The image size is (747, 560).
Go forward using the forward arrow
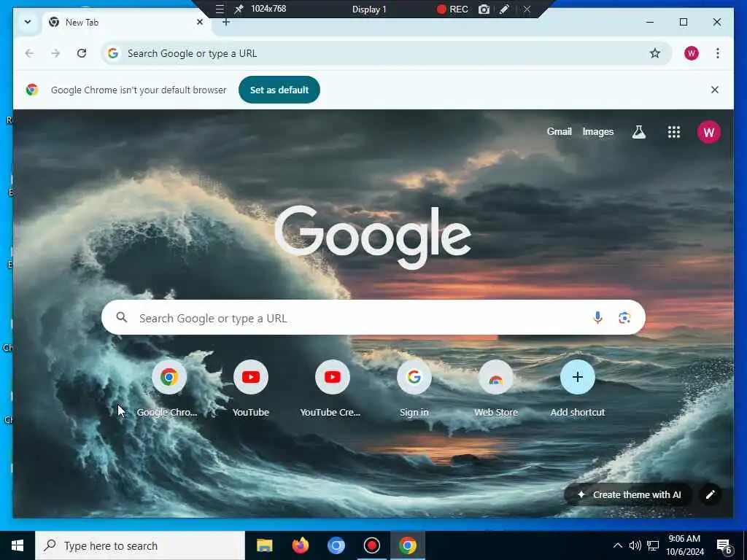(55, 53)
